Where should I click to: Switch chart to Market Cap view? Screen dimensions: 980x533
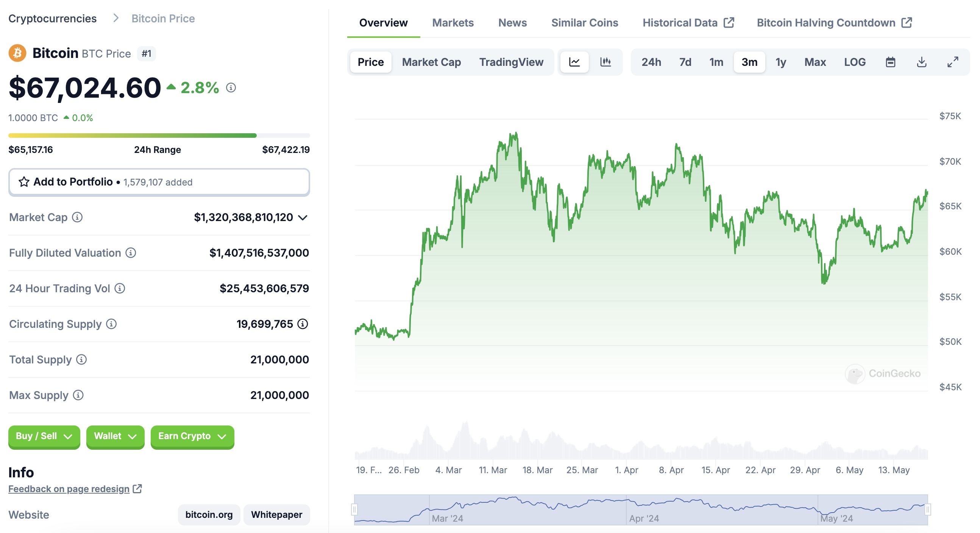431,62
